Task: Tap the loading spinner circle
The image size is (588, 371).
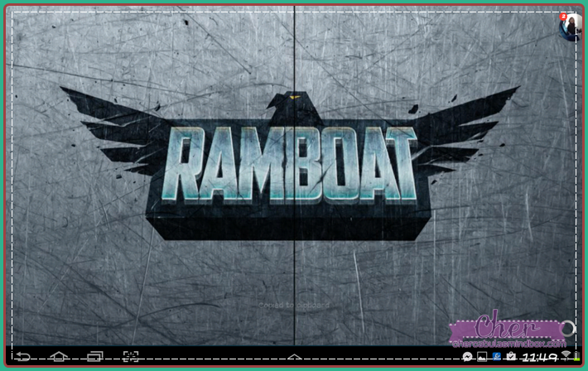Action: tap(567, 328)
